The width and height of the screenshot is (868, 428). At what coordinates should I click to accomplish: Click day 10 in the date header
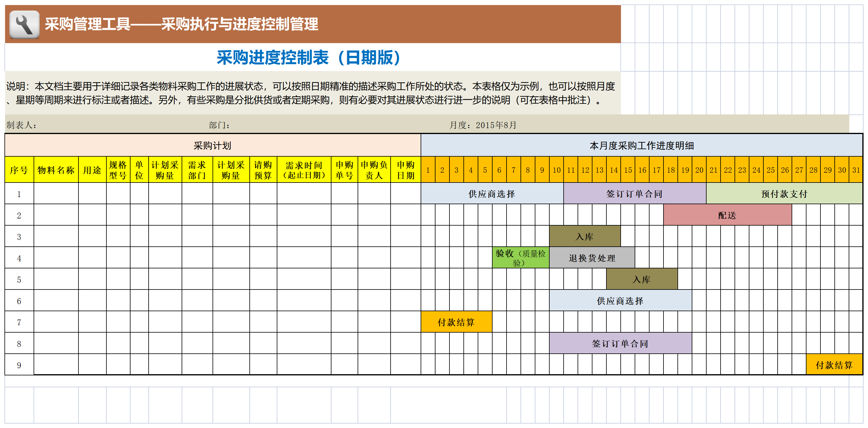coord(556,170)
